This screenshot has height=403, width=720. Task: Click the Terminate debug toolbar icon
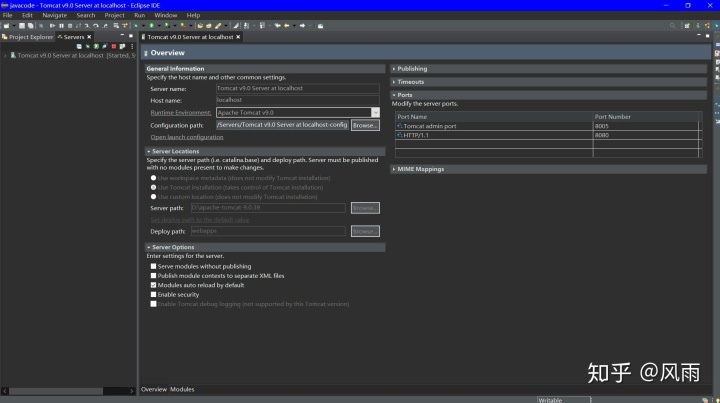coord(70,26)
